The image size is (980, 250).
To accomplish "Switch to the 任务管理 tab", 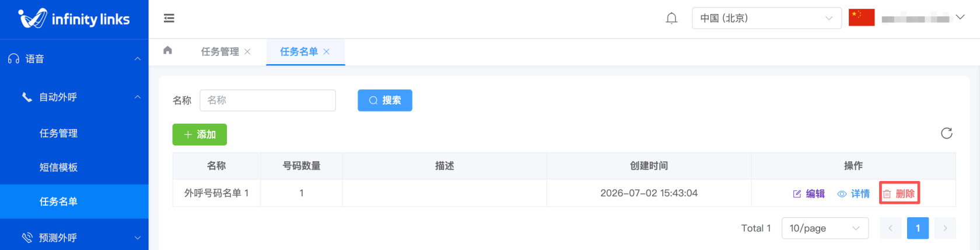I will coord(220,51).
